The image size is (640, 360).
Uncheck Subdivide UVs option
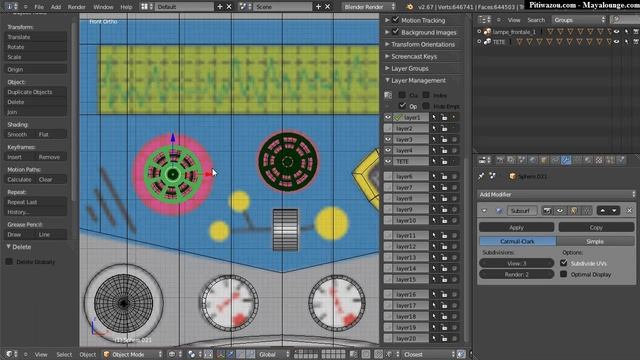click(564, 263)
